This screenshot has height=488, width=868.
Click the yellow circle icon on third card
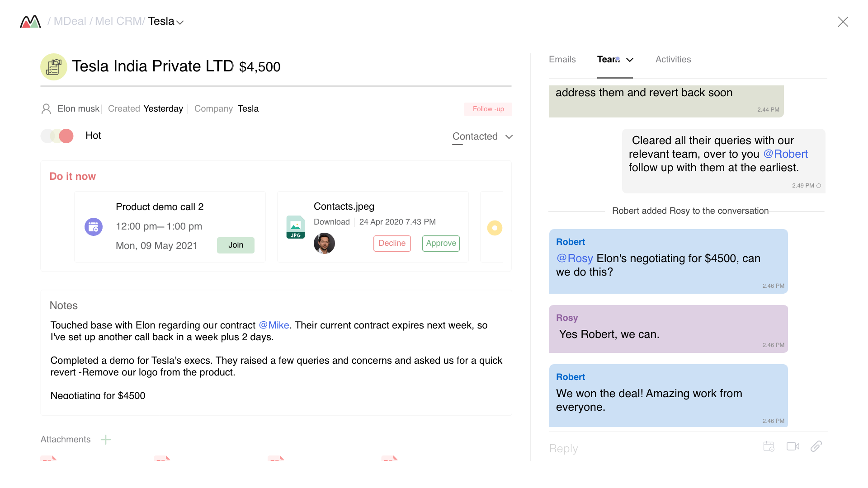[x=495, y=228]
